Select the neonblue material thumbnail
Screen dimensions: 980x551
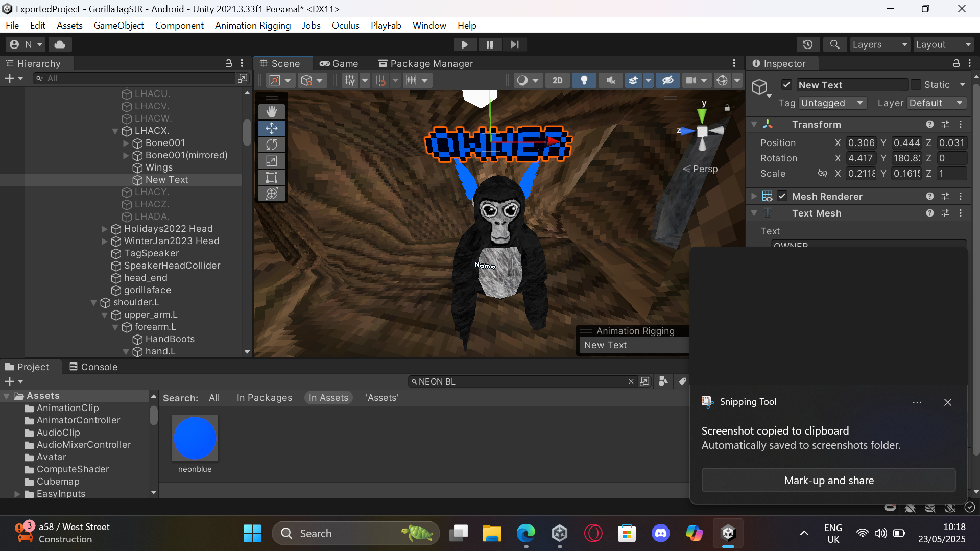195,438
